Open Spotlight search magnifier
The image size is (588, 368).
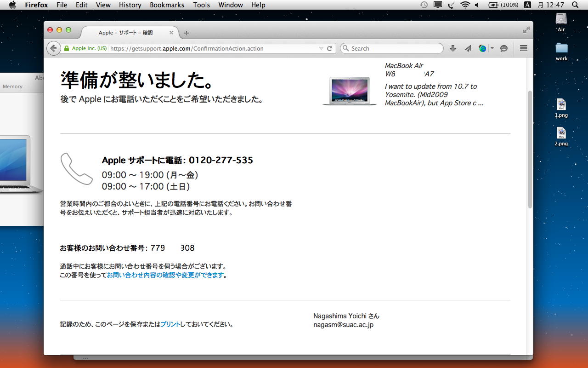point(575,5)
